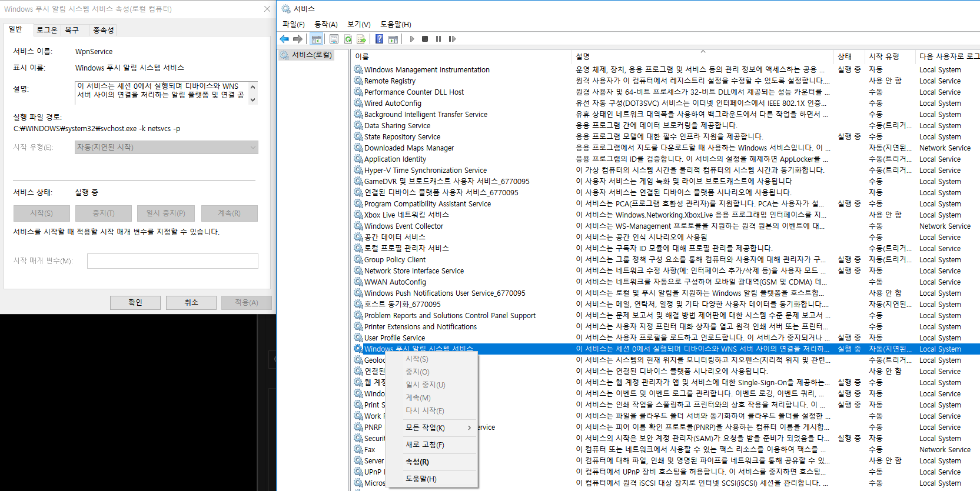Click the Back arrow in Services toolbar
The image size is (980, 491).
click(285, 39)
